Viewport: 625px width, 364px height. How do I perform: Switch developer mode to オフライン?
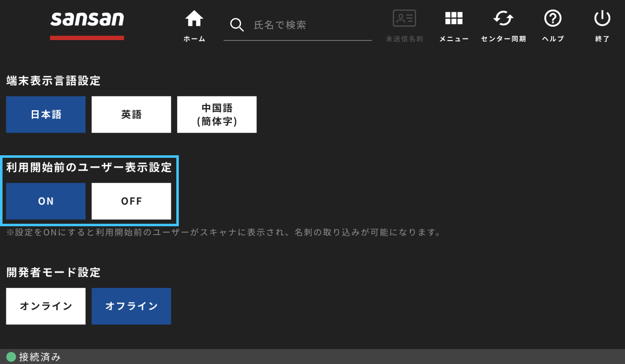(131, 306)
